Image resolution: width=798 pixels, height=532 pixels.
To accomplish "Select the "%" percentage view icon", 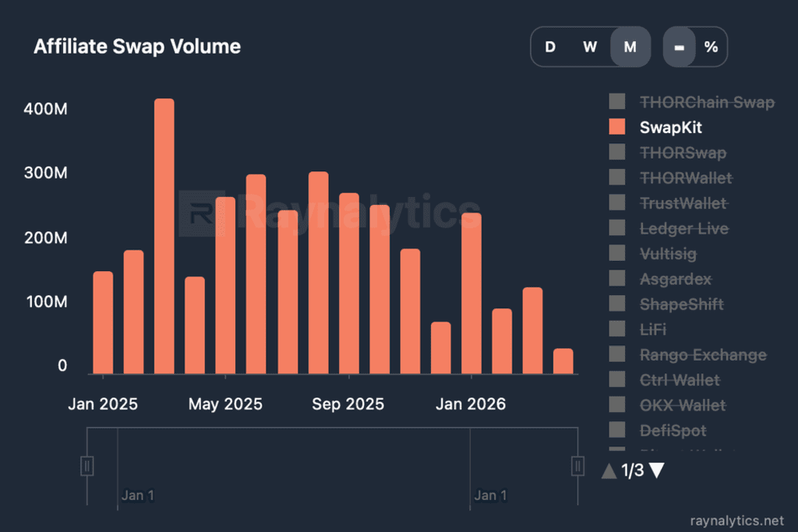I will click(x=710, y=47).
